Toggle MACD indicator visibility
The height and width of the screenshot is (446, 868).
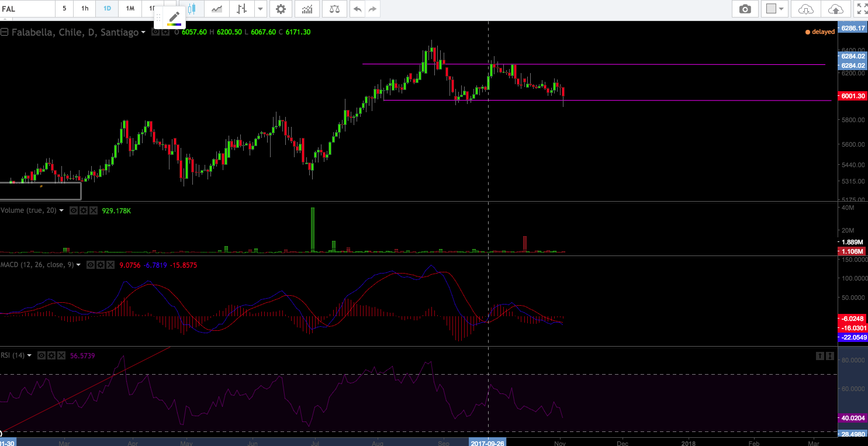(91, 265)
